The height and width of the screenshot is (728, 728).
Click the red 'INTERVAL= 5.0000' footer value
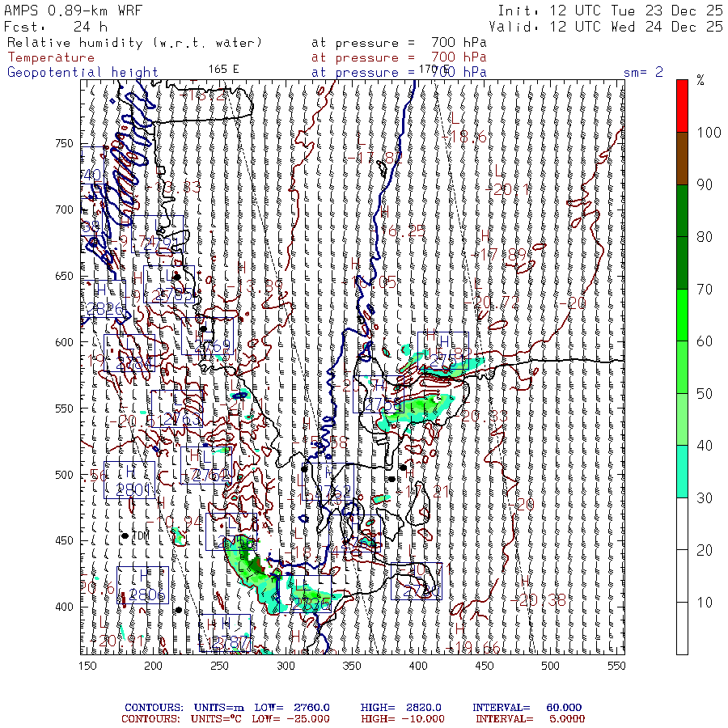530,719
